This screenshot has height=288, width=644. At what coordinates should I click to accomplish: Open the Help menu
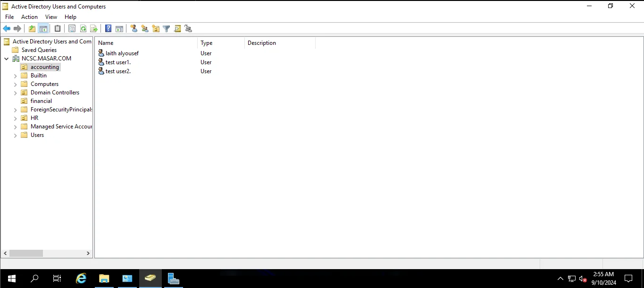[70, 17]
